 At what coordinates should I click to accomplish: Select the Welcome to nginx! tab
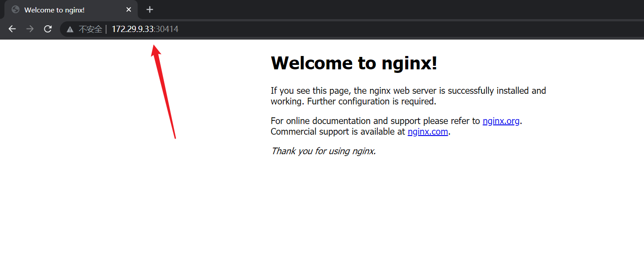tap(71, 9)
